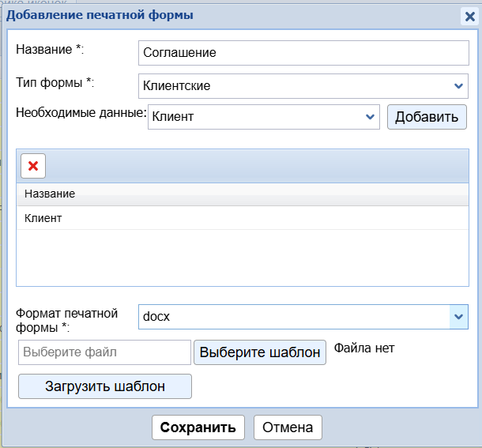
Task: Close the Добавление печатной формы dialog
Action: 469,16
